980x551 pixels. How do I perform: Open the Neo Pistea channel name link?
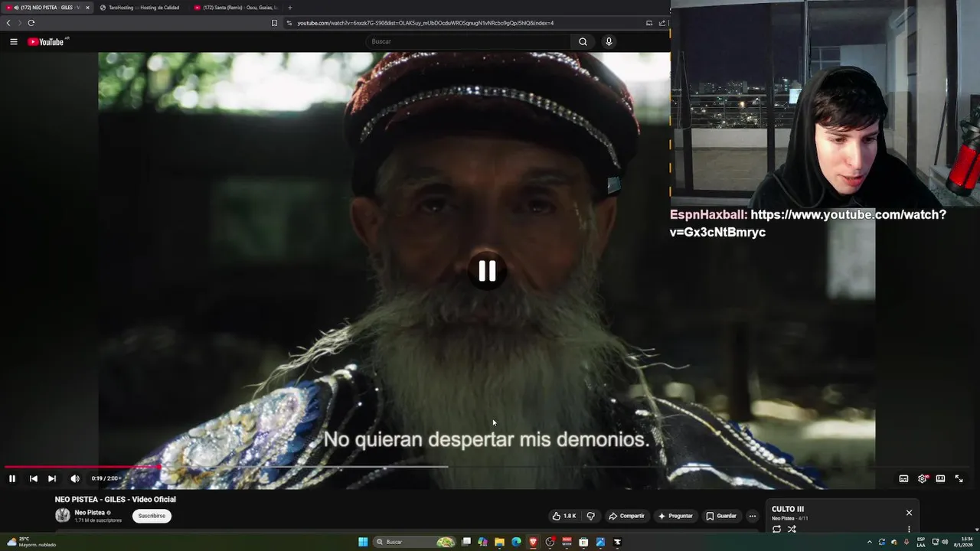[x=90, y=513]
